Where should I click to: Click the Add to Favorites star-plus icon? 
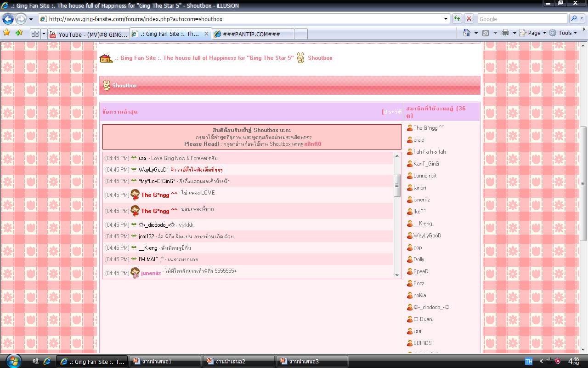[x=19, y=33]
